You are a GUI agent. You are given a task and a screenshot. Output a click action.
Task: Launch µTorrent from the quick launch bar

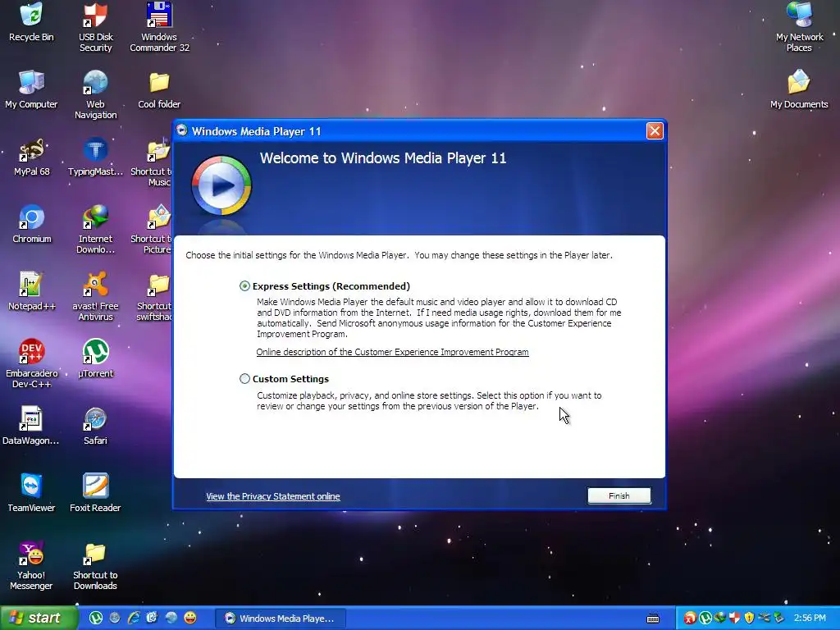pos(95,618)
